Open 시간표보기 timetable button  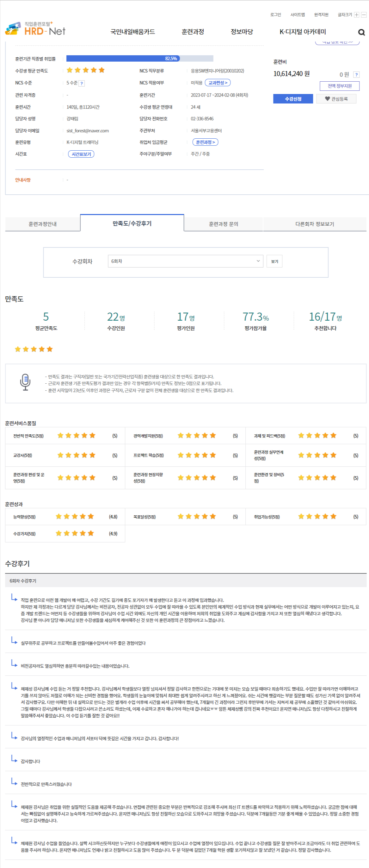81,154
